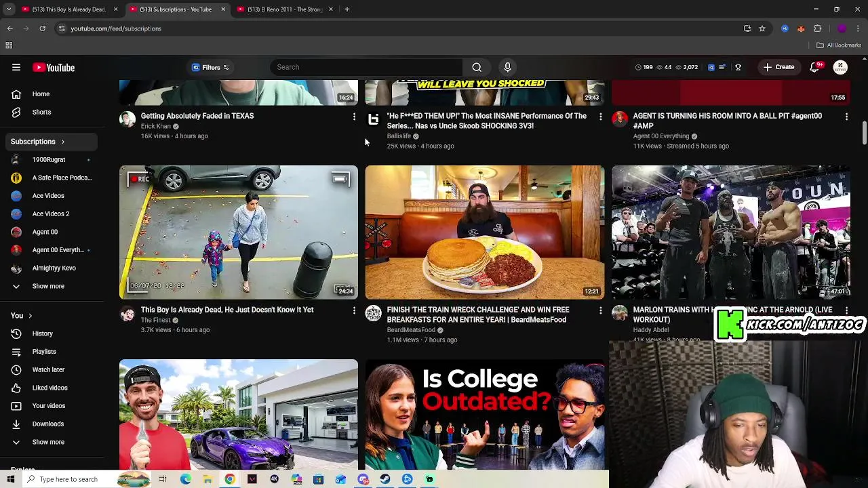This screenshot has width=868, height=488.
Task: Open Downloads in the sidebar
Action: coord(51,424)
